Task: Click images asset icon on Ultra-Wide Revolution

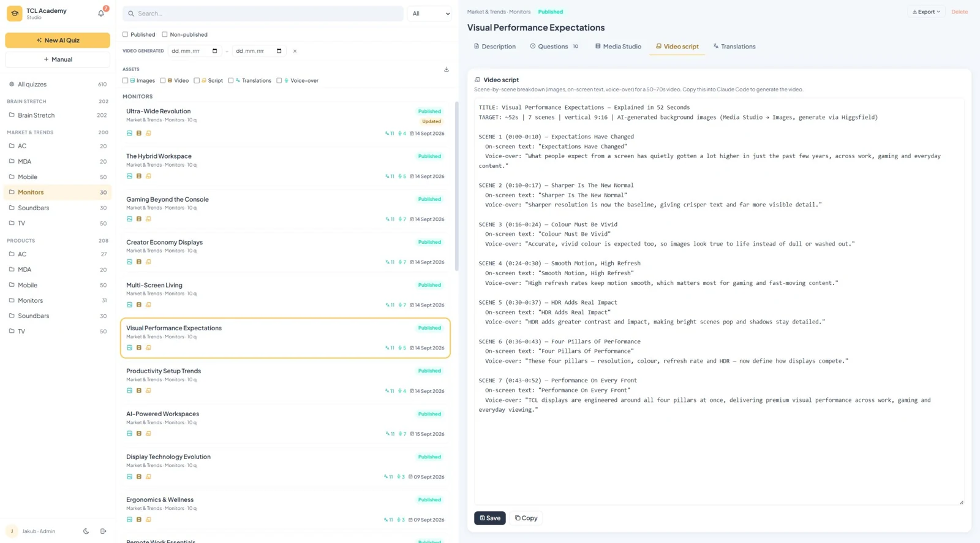Action: 129,133
